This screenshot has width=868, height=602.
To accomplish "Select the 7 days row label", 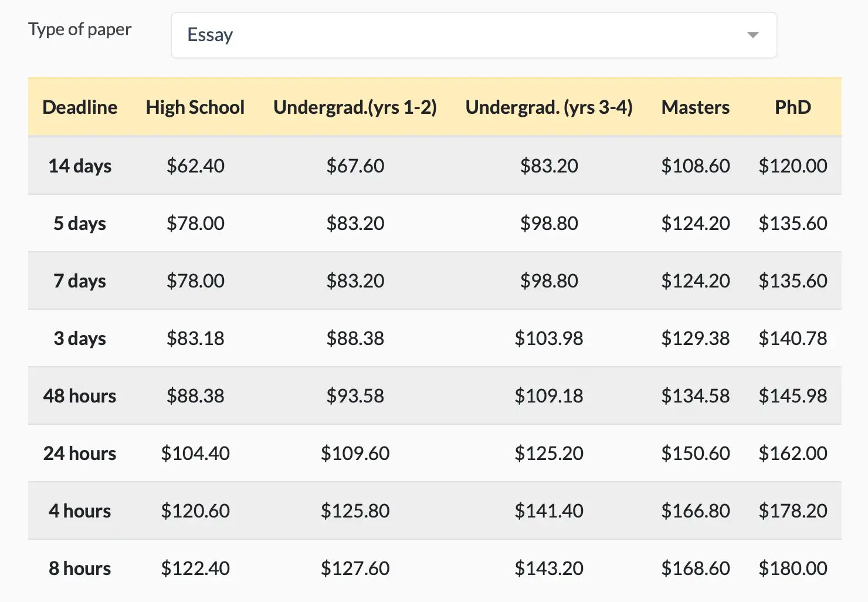I will (80, 280).
